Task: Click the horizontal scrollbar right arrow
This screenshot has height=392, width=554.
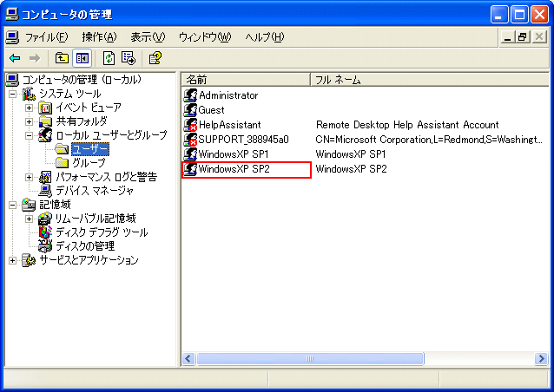Action: [x=541, y=359]
